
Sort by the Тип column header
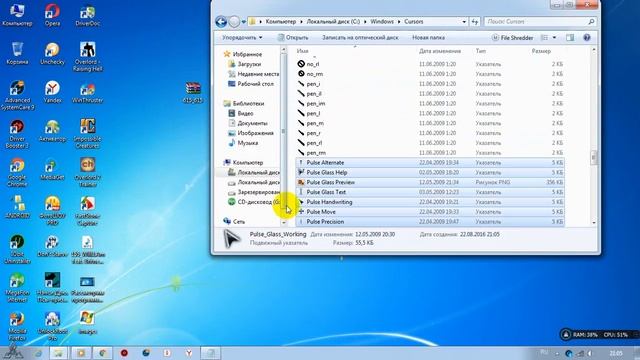click(x=480, y=51)
